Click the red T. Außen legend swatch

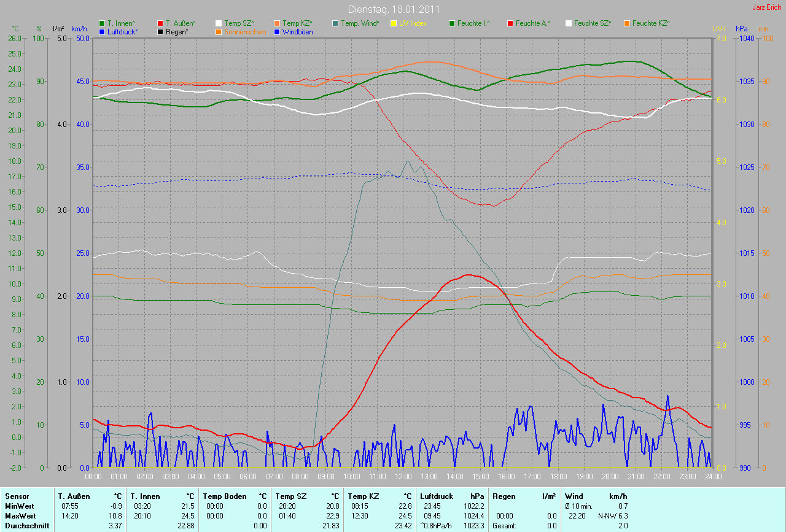point(160,23)
